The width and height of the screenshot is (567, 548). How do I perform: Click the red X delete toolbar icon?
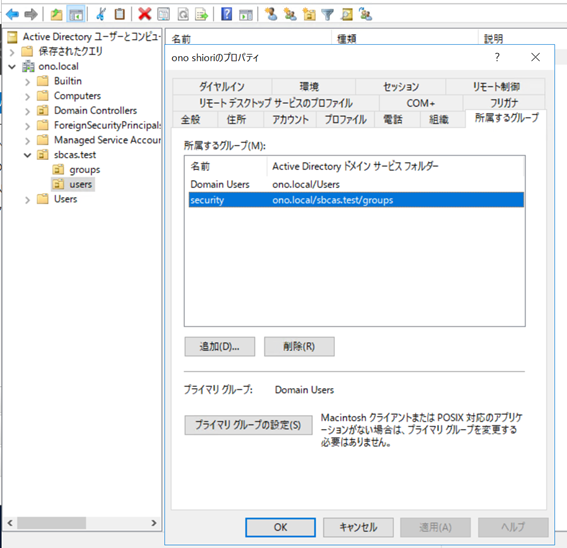tap(145, 14)
